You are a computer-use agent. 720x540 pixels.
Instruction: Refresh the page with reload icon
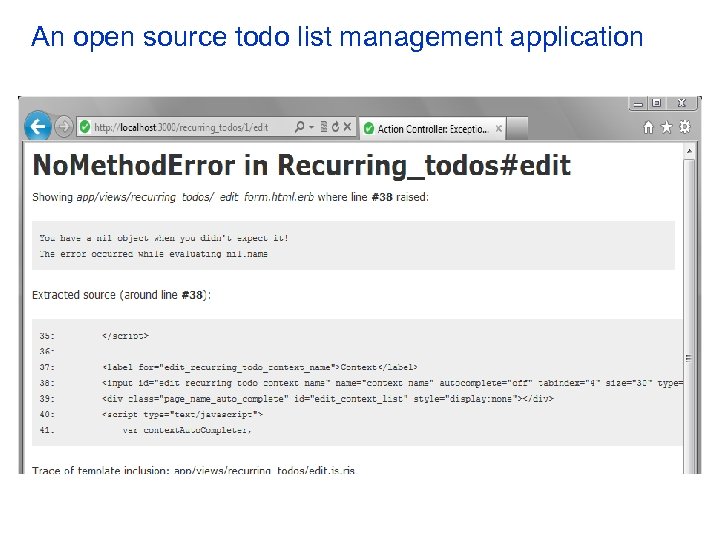336,126
